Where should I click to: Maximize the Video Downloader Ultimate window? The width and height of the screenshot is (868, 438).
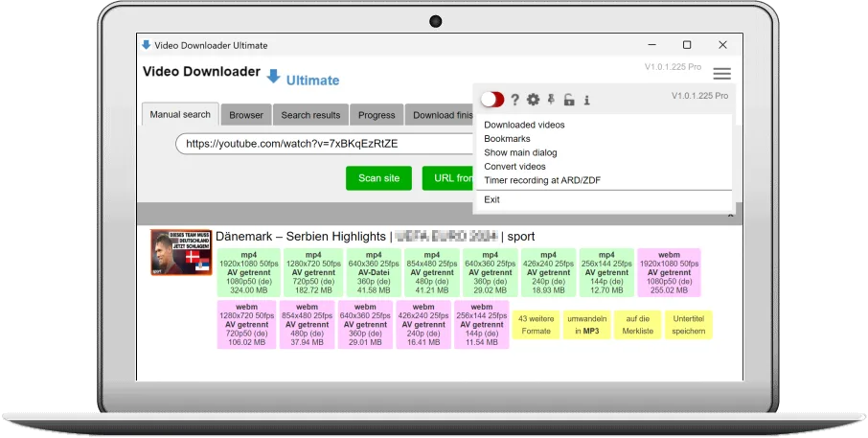click(687, 45)
